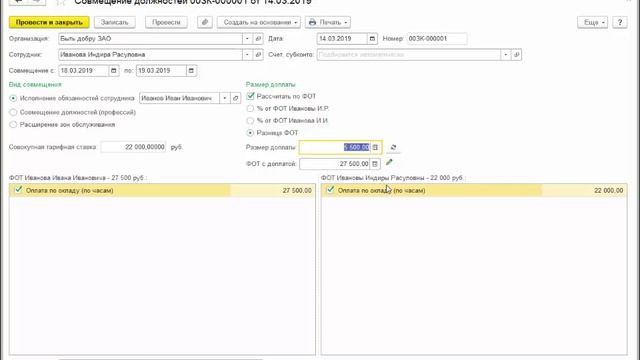The image size is (640, 360).
Task: Click Совокупная тарифная ставка field
Action: [x=133, y=147]
